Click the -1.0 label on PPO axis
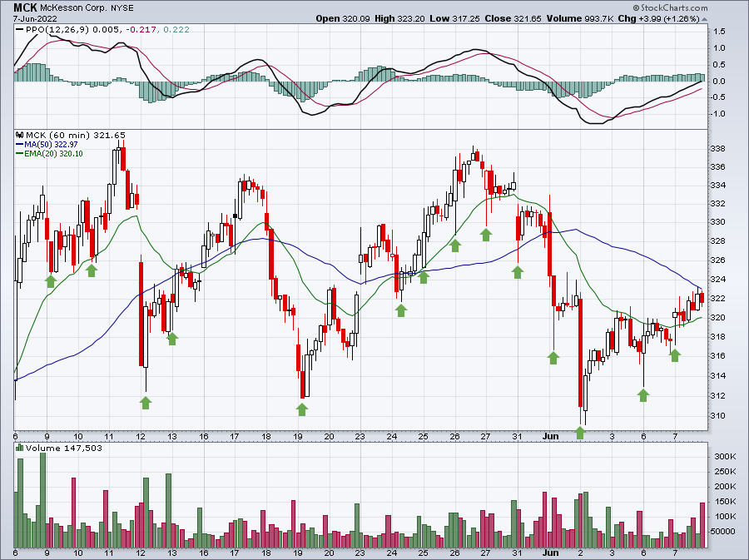This screenshot has height=560, width=749. (717, 114)
